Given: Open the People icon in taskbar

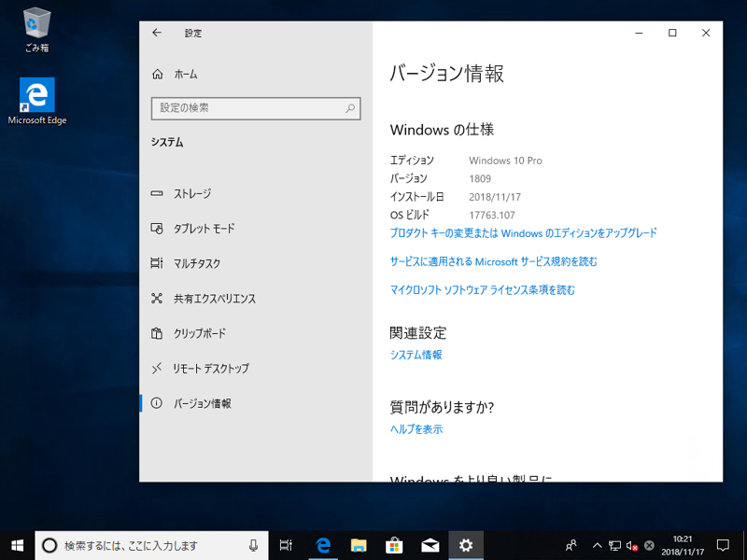Looking at the screenshot, I should pyautogui.click(x=571, y=545).
